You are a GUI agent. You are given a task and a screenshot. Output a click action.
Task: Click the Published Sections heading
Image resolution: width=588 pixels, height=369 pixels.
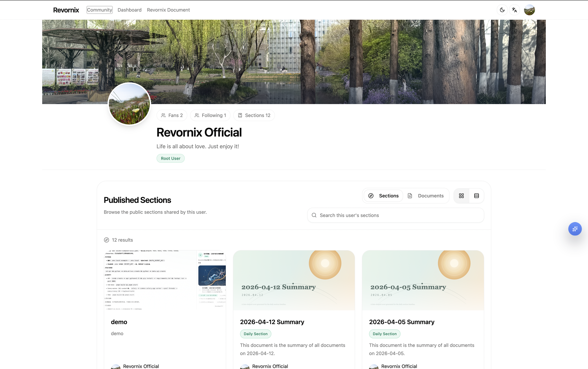click(137, 200)
